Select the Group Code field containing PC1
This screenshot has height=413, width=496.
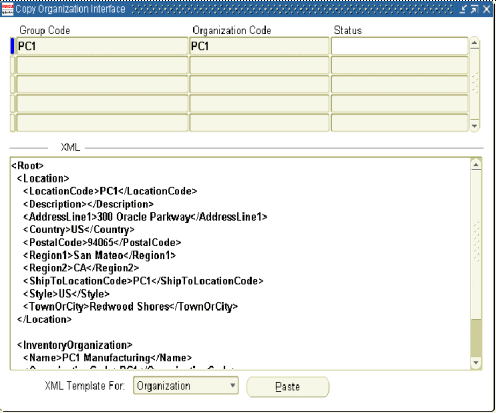pos(102,46)
